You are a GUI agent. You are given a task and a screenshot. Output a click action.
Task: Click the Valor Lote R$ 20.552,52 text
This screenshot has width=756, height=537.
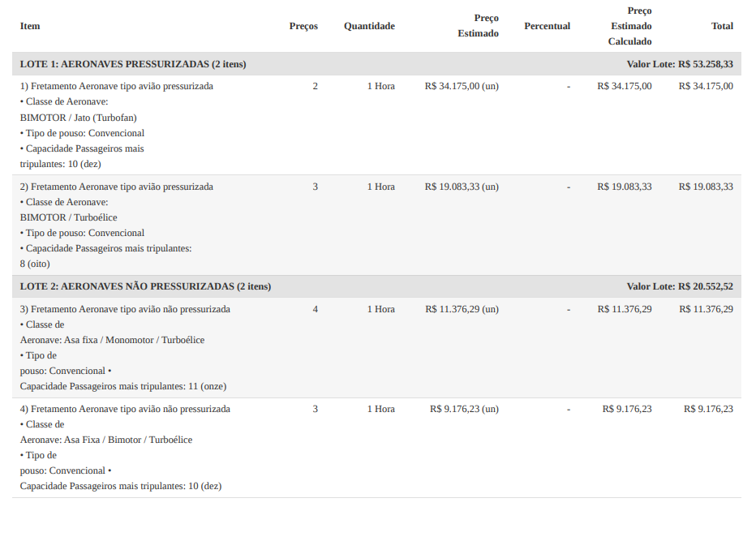point(680,286)
